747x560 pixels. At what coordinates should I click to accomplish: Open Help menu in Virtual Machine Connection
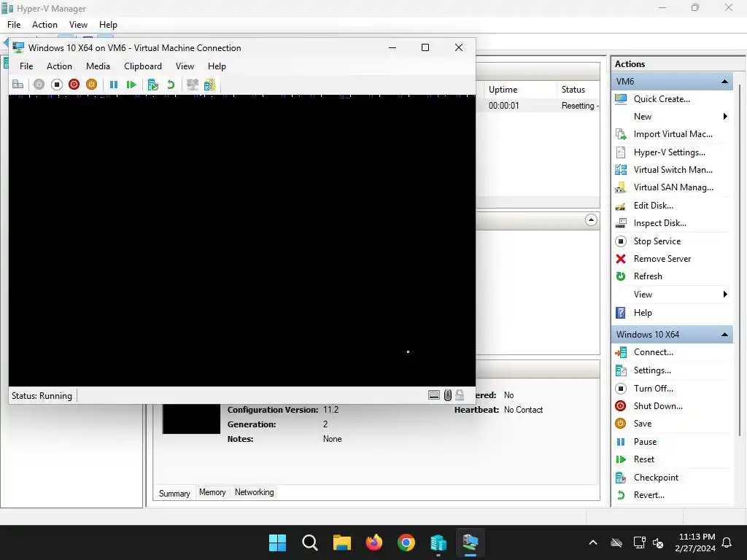217,66
